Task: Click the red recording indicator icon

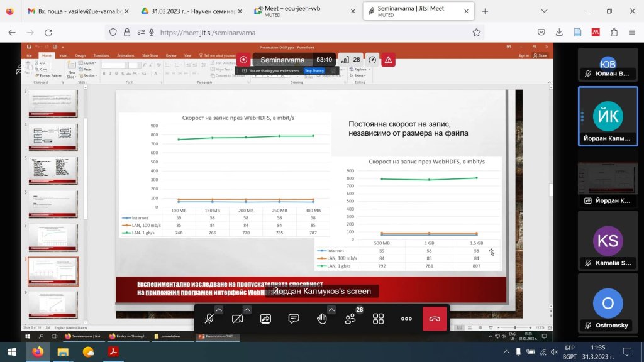Action: point(243,60)
